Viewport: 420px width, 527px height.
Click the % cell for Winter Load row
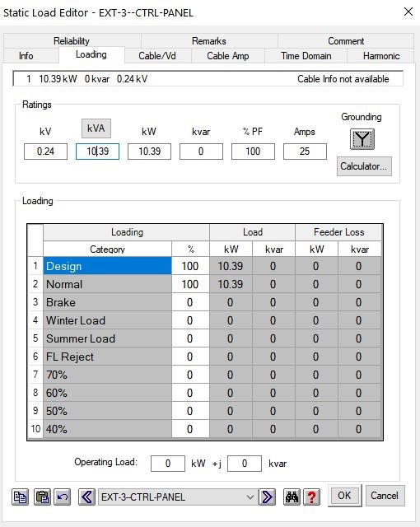tap(190, 320)
